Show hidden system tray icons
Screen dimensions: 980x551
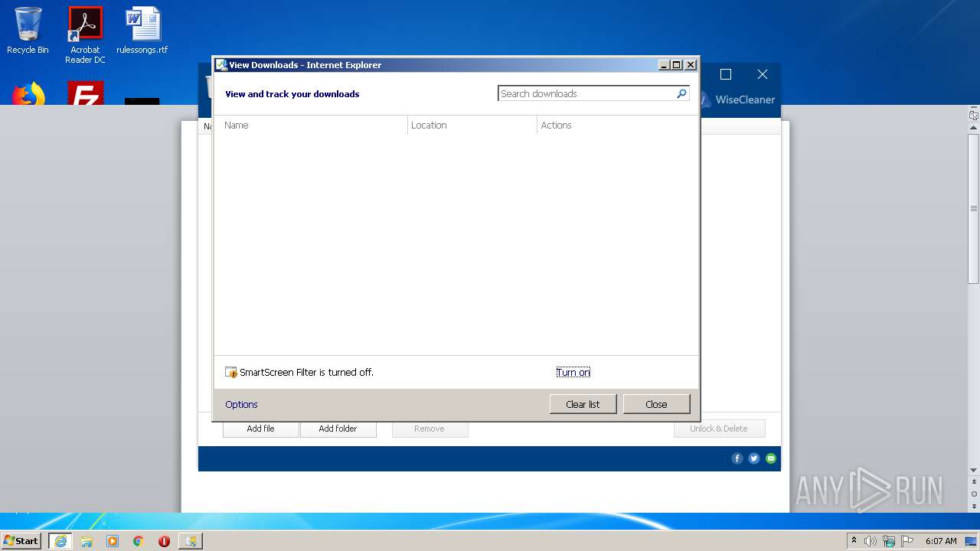click(x=854, y=541)
